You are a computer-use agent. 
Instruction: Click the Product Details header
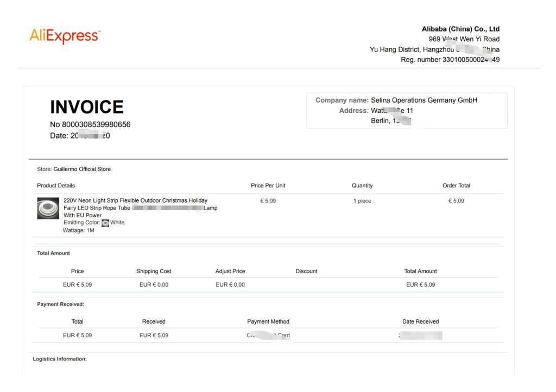[56, 186]
